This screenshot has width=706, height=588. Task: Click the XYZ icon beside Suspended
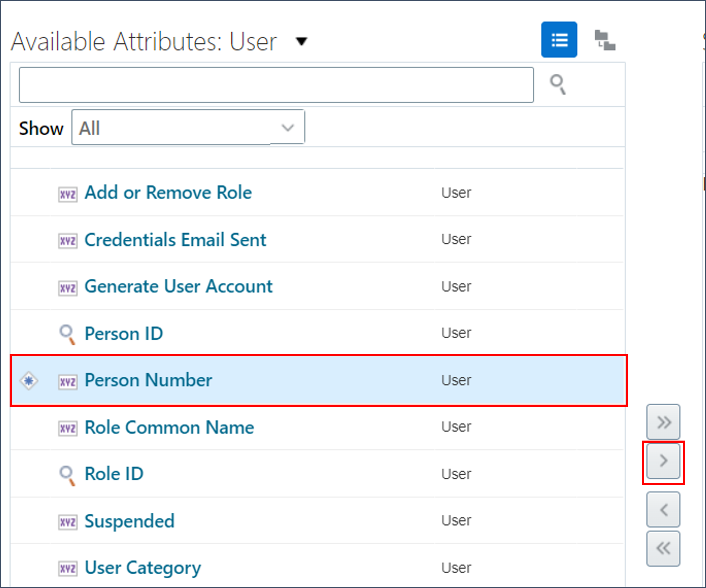click(67, 521)
